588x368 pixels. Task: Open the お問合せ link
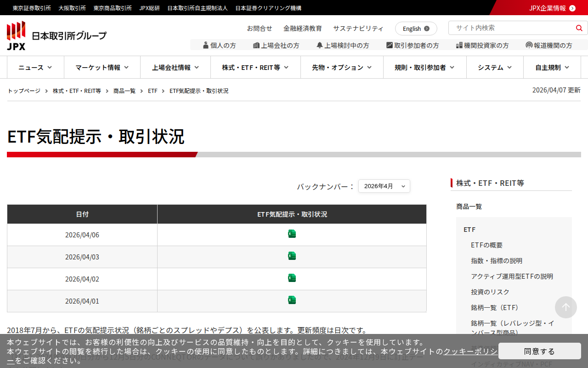pos(260,29)
